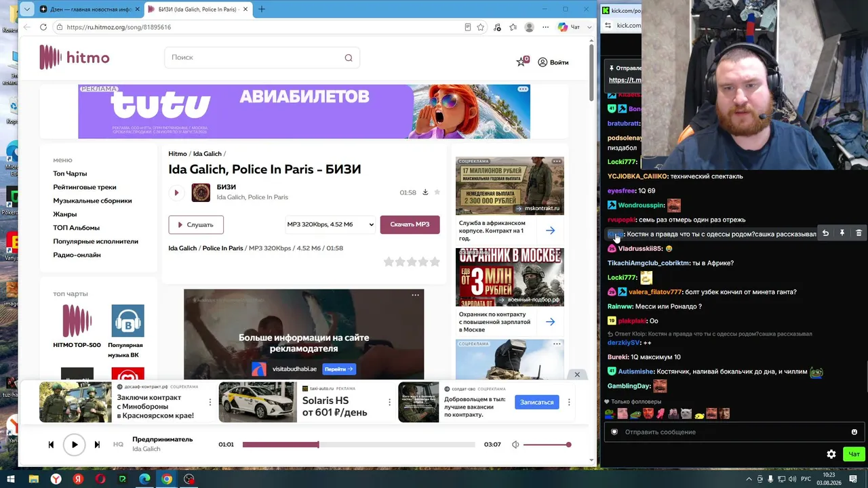
Task: Click the search magnifier icon on hitmo
Action: click(x=349, y=58)
